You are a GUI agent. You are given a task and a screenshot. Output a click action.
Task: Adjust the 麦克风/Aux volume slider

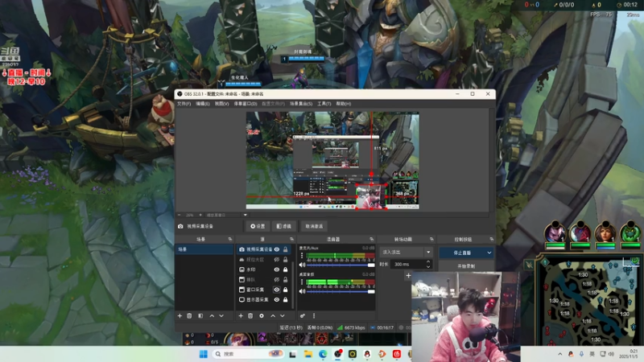coord(341,265)
